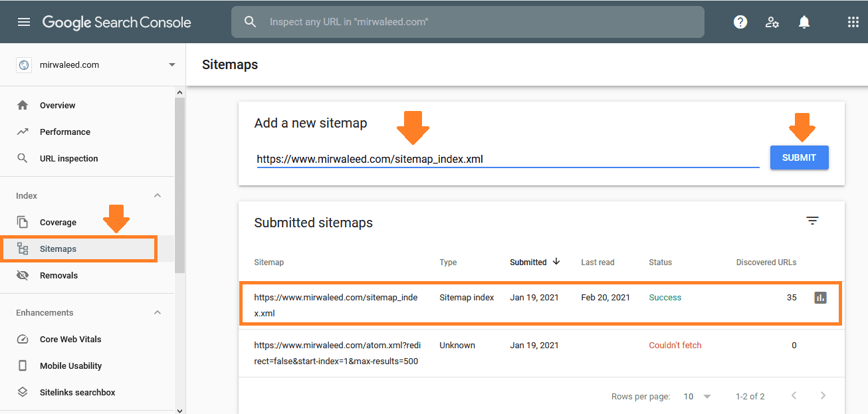This screenshot has width=868, height=414.
Task: Open the Rows per page dropdown
Action: [x=697, y=396]
